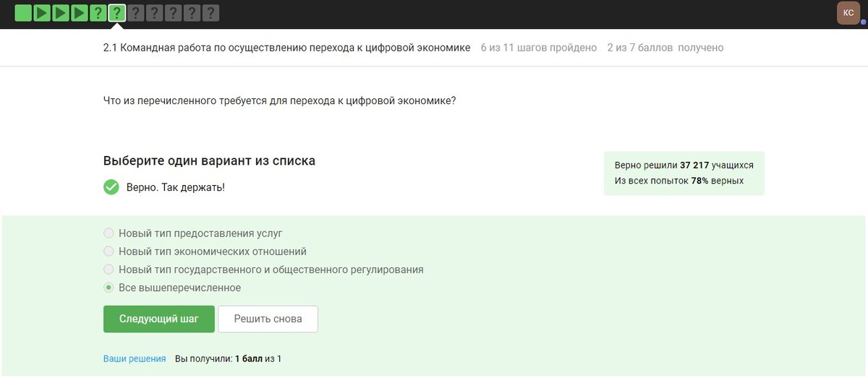This screenshot has width=868, height=378.
Task: Go to unfinished quiz step 10
Action: (x=192, y=13)
